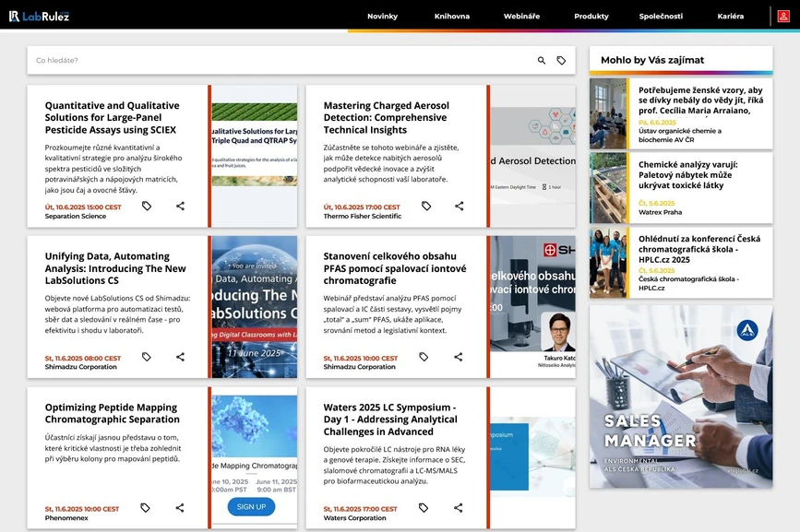800x532 pixels.
Task: Share the Waters 2025 LC Symposium webinar
Action: click(459, 507)
